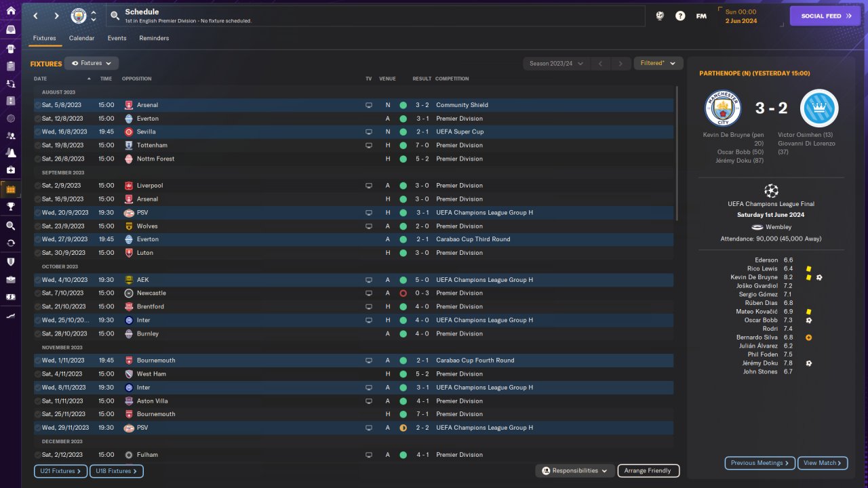Open the Inbox from the sidebar
This screenshot has height=488, width=868.
tap(10, 30)
